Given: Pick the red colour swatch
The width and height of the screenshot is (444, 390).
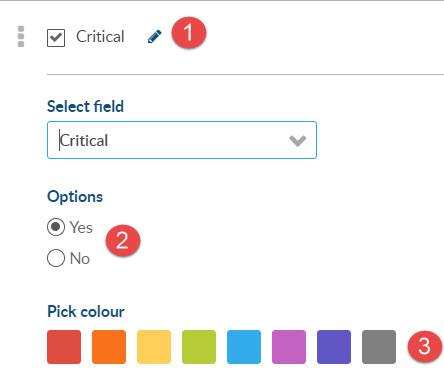Looking at the screenshot, I should tap(64, 347).
